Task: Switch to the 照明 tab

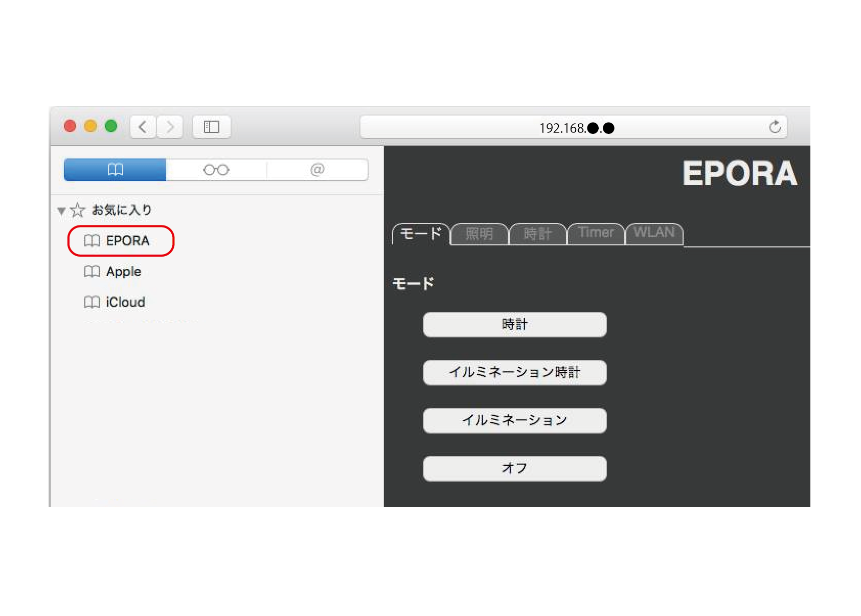Action: [479, 234]
